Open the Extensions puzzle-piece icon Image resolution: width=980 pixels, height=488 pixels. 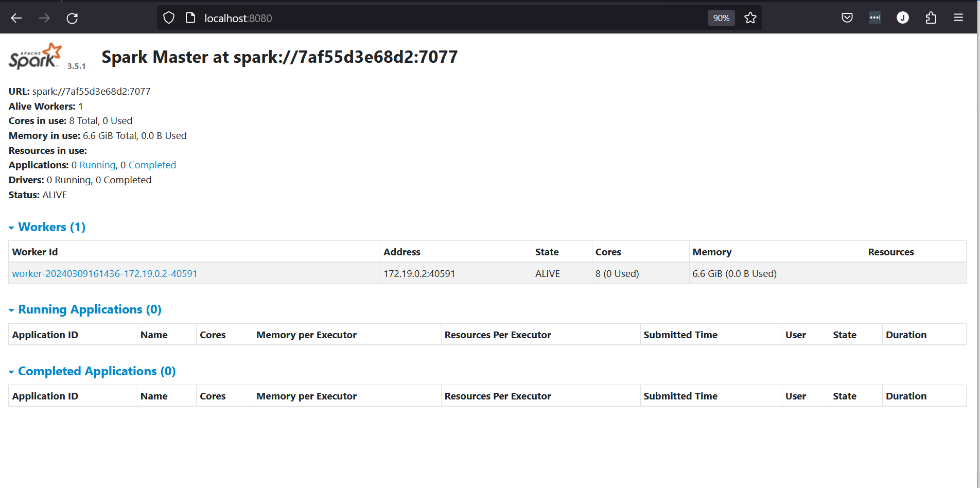[931, 18]
